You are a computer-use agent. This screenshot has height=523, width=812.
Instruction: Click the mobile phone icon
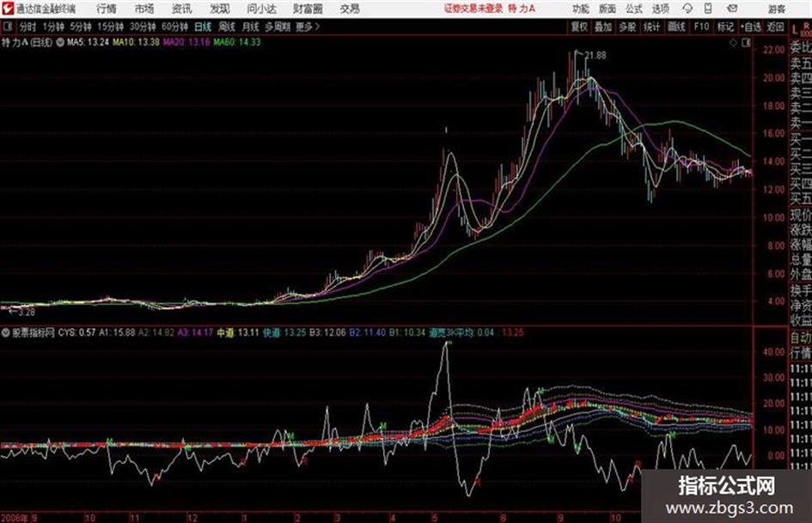click(x=708, y=9)
